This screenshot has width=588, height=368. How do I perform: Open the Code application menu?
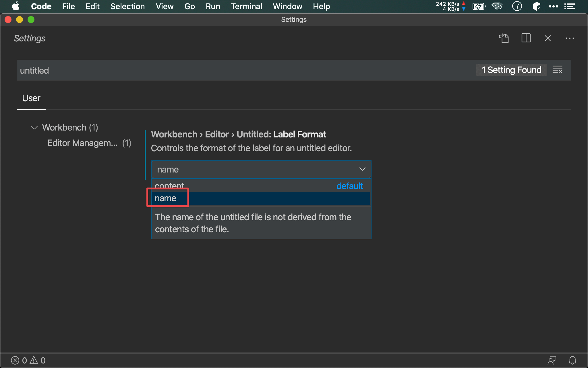click(41, 6)
